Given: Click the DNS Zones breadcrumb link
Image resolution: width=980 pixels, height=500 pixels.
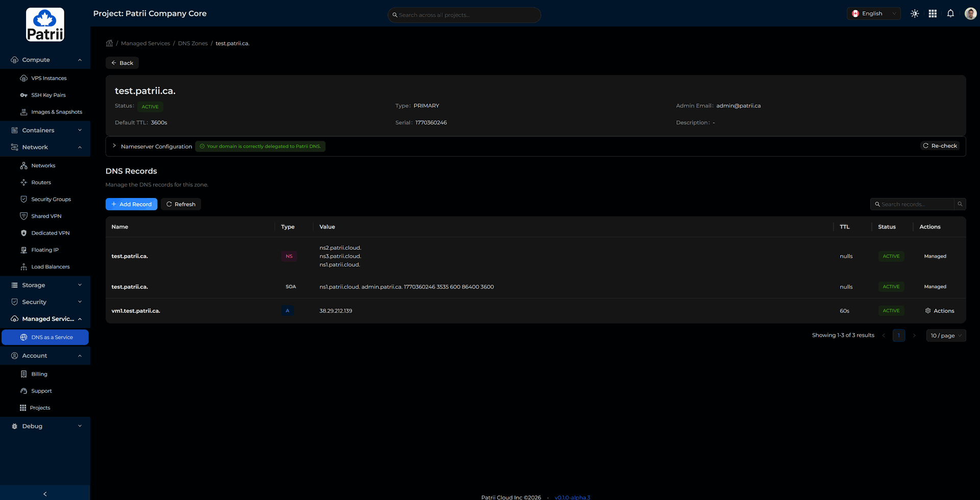Looking at the screenshot, I should [x=192, y=43].
